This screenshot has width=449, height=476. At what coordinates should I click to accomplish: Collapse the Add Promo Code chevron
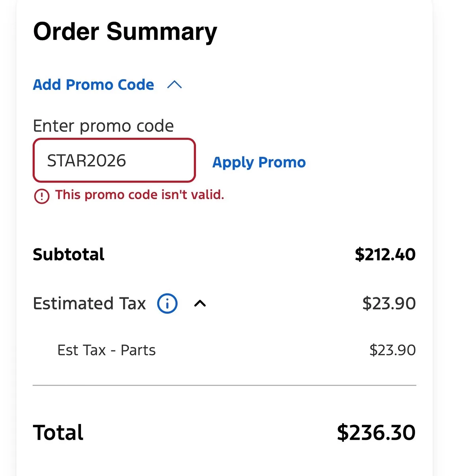click(174, 85)
